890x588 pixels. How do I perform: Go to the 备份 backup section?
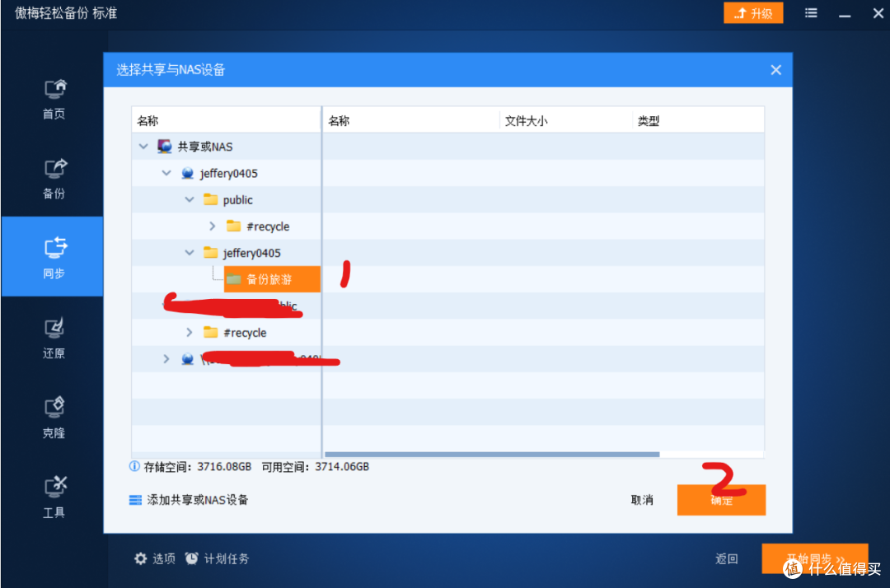pyautogui.click(x=54, y=178)
